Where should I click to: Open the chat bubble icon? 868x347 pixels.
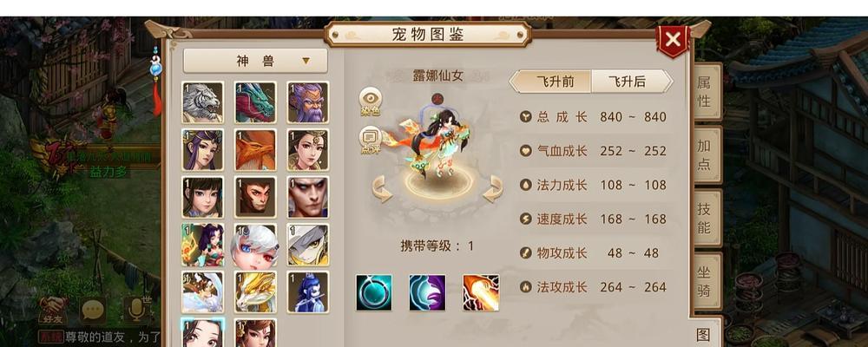tap(93, 311)
